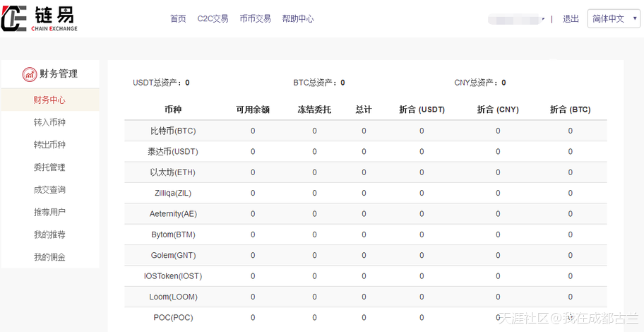Image resolution: width=644 pixels, height=332 pixels.
Task: Click the 以太坊(ETH) currency row
Action: 173,172
